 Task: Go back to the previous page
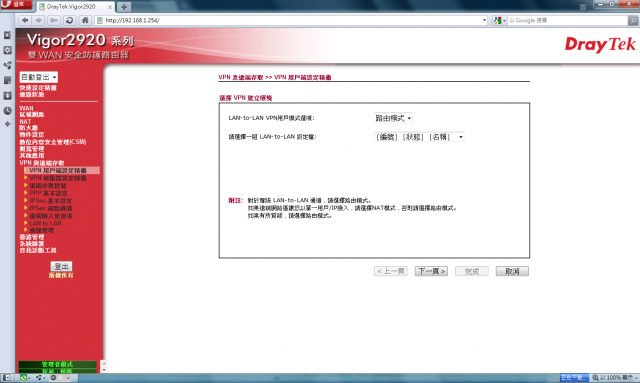pos(25,20)
